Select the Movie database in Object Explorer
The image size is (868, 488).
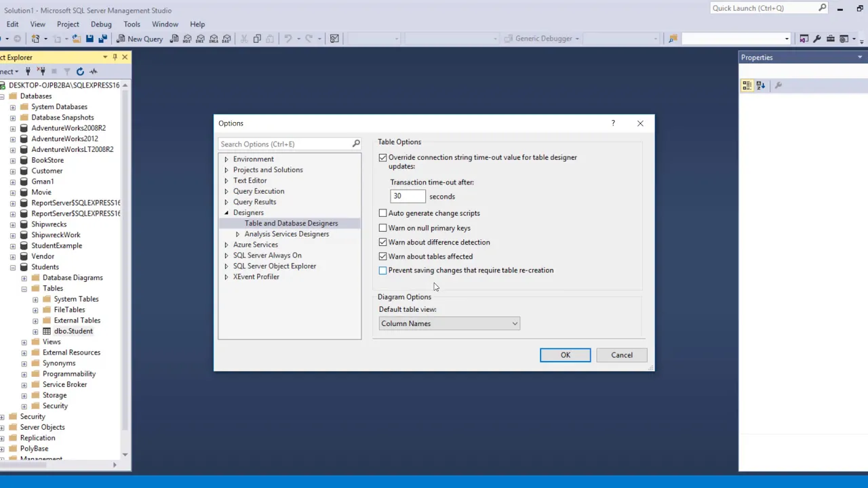[x=41, y=192]
